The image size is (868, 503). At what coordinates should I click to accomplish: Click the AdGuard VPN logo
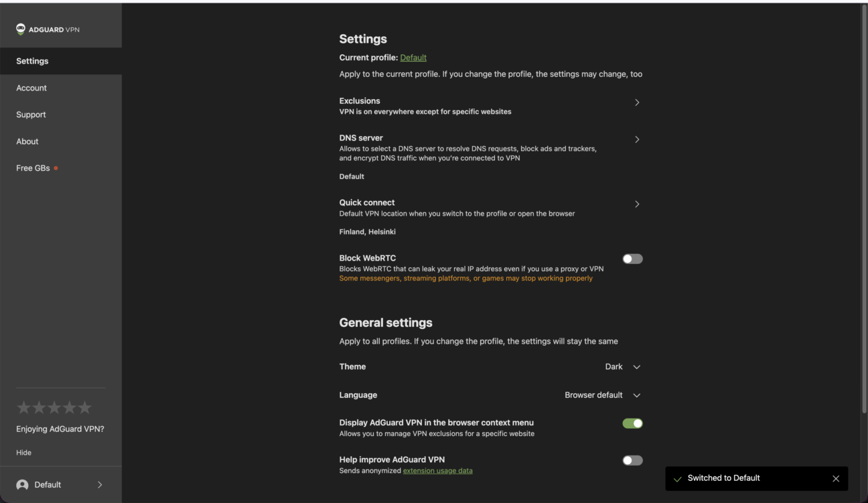(48, 29)
